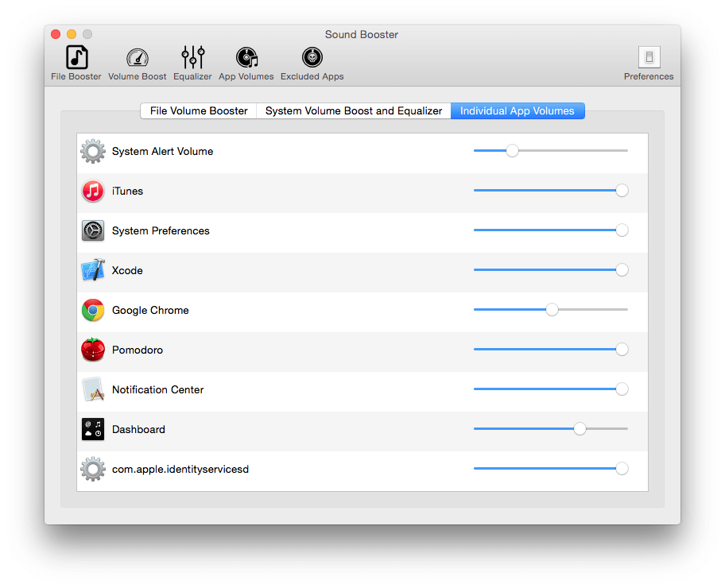Click the Xcode app icon
This screenshot has height=588, width=725.
[x=93, y=270]
